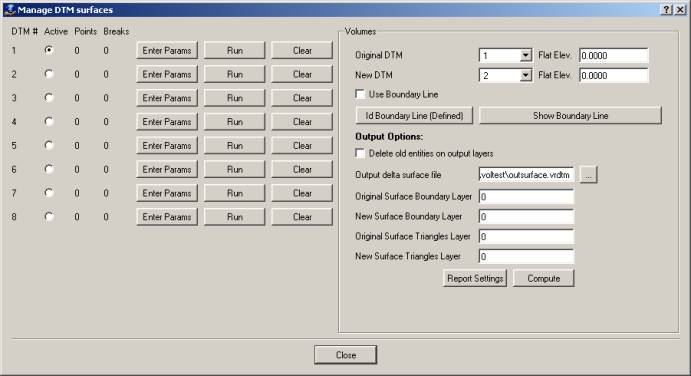Select DTM 2 active radio button
The image size is (691, 376).
49,74
